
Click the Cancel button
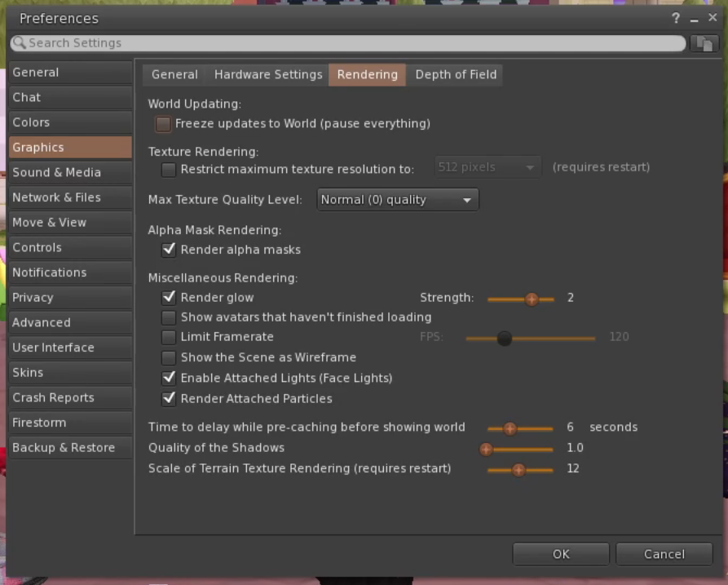pyautogui.click(x=664, y=554)
